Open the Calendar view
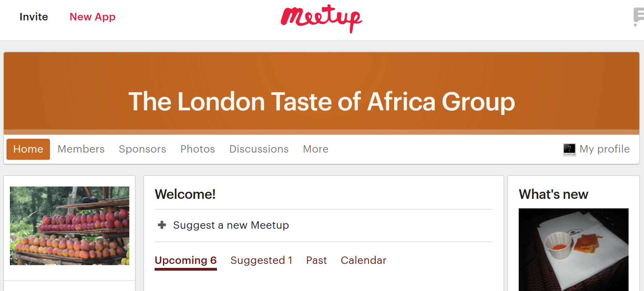 (x=363, y=260)
